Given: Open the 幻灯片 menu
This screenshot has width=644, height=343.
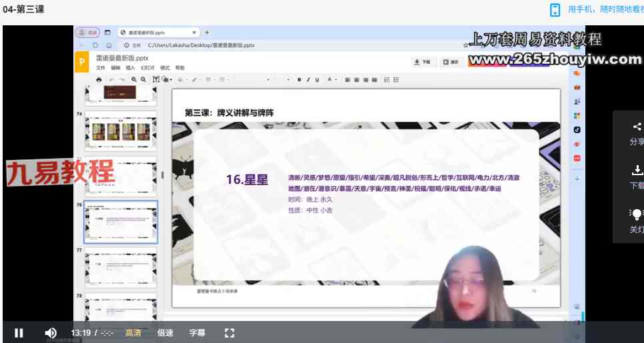Looking at the screenshot, I should (x=147, y=68).
